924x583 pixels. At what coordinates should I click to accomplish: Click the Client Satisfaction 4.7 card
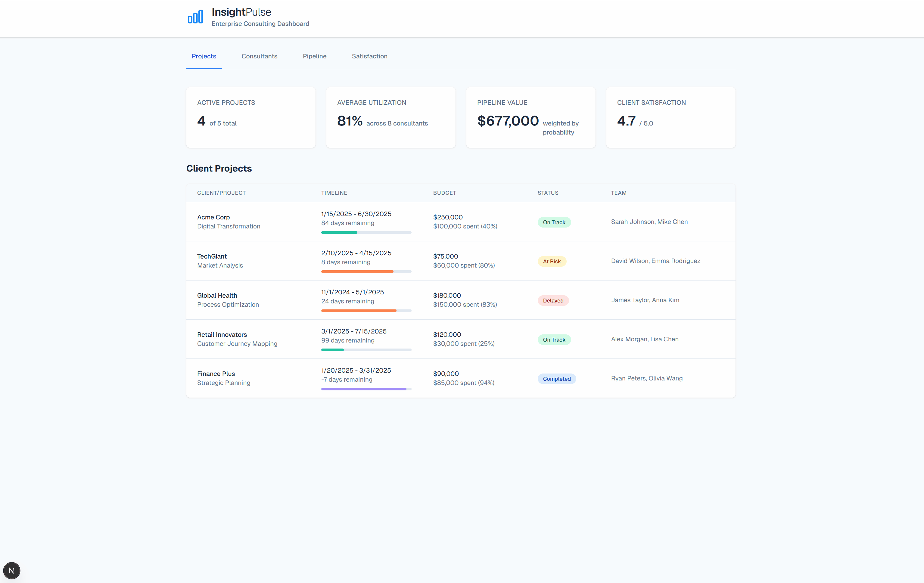[x=670, y=117]
